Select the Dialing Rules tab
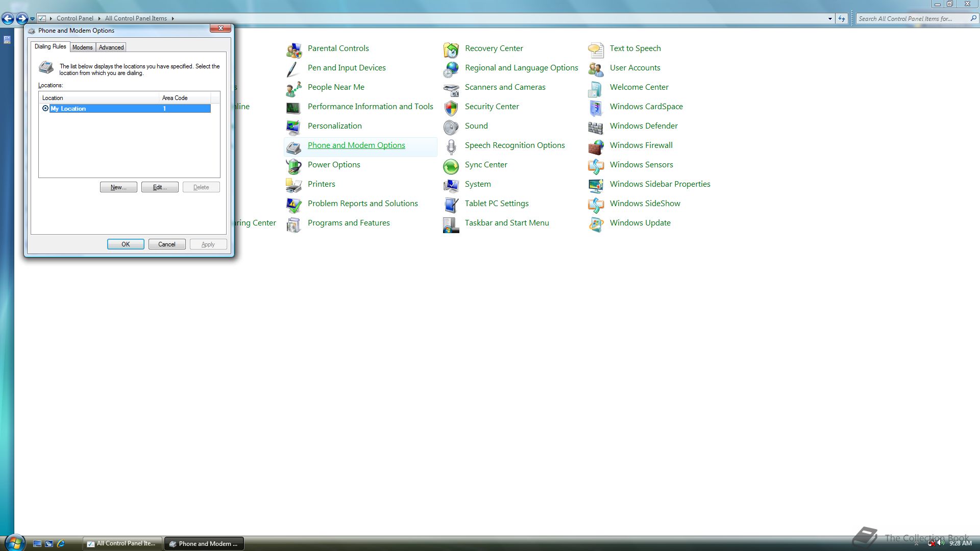Viewport: 980px width, 551px height. click(50, 46)
